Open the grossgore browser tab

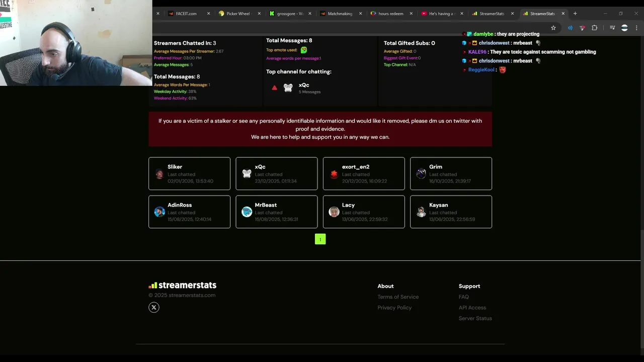click(290, 14)
